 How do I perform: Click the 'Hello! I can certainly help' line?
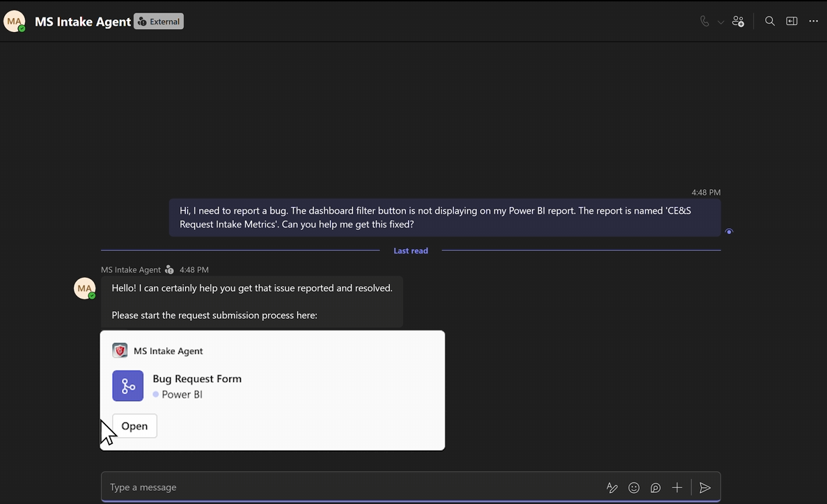point(252,288)
